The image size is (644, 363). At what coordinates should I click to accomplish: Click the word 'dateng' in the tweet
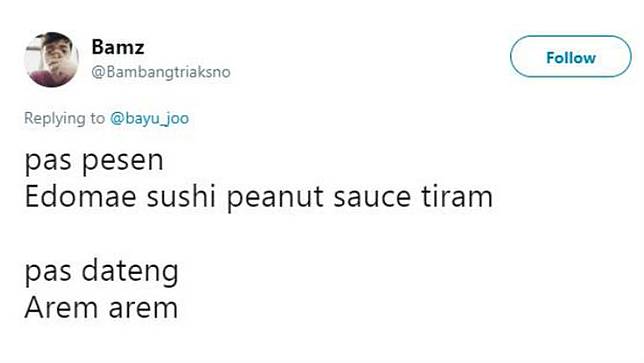pyautogui.click(x=130, y=272)
